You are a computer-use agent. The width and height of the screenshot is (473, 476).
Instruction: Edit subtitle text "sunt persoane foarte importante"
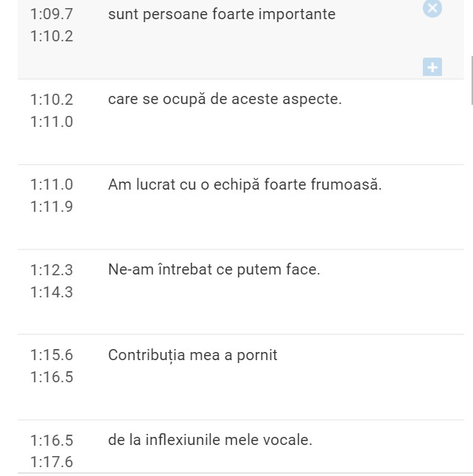221,14
